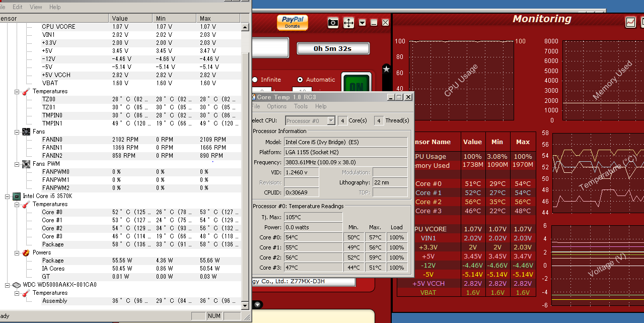This screenshot has width=644, height=323.
Task: Select the IA Cores power row
Action: point(121,269)
